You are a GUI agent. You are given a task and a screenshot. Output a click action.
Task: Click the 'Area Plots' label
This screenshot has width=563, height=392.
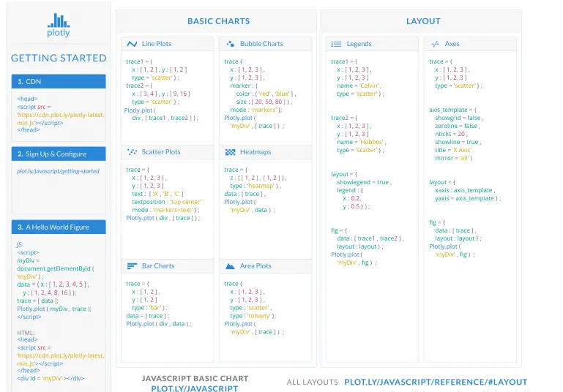256,266
